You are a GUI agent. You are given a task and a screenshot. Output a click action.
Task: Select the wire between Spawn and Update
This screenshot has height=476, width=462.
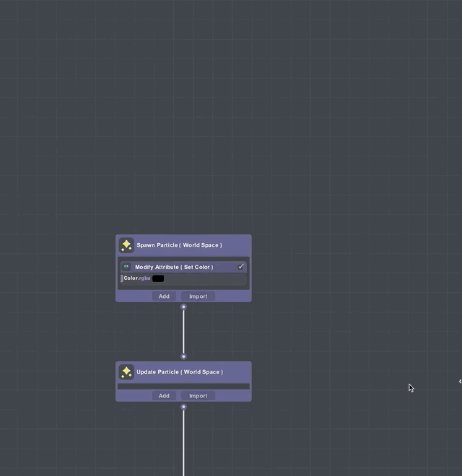tap(183, 332)
